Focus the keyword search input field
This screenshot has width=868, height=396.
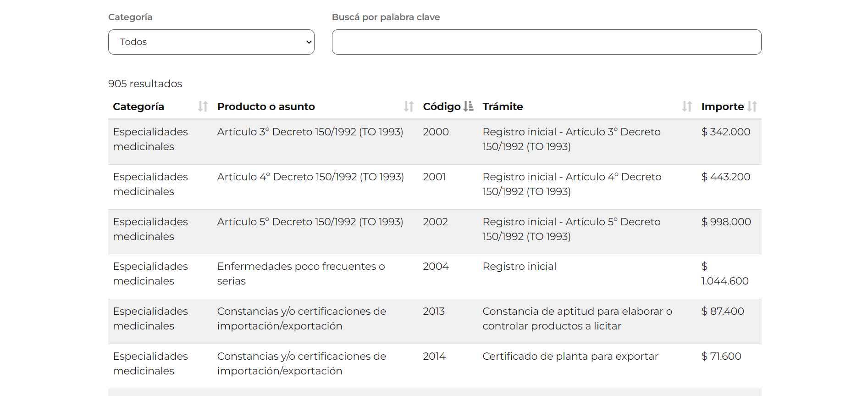pyautogui.click(x=546, y=42)
